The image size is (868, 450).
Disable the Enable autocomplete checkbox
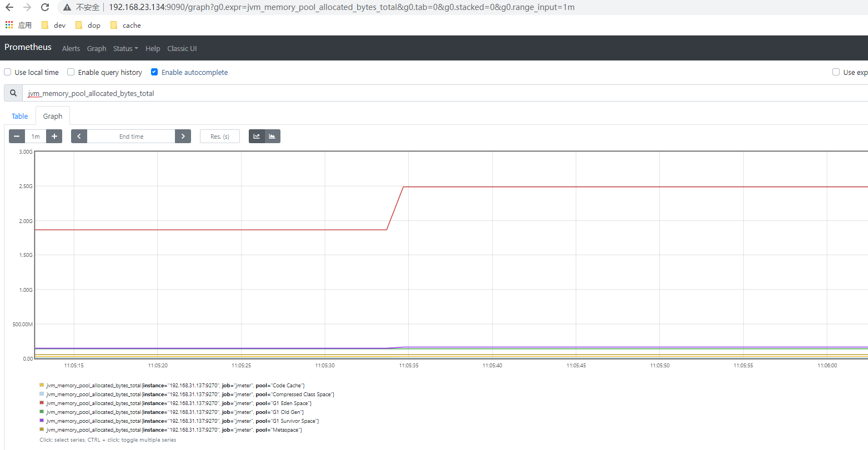(x=154, y=72)
